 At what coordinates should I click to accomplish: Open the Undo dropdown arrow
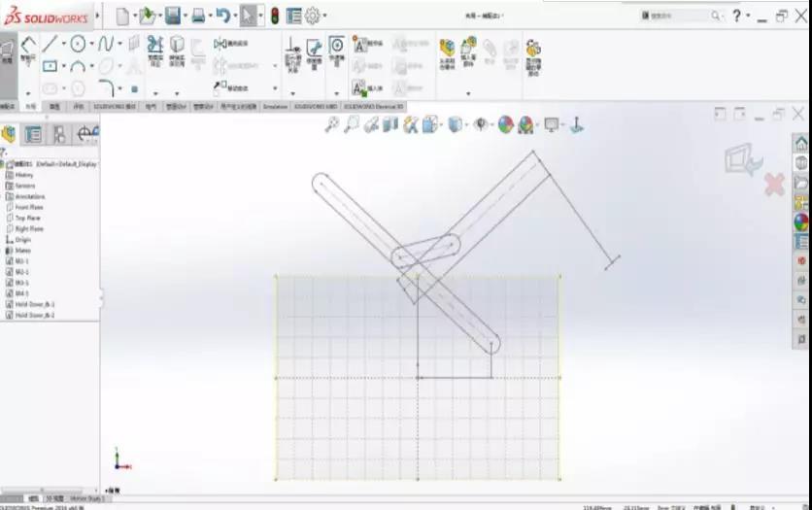pos(236,17)
